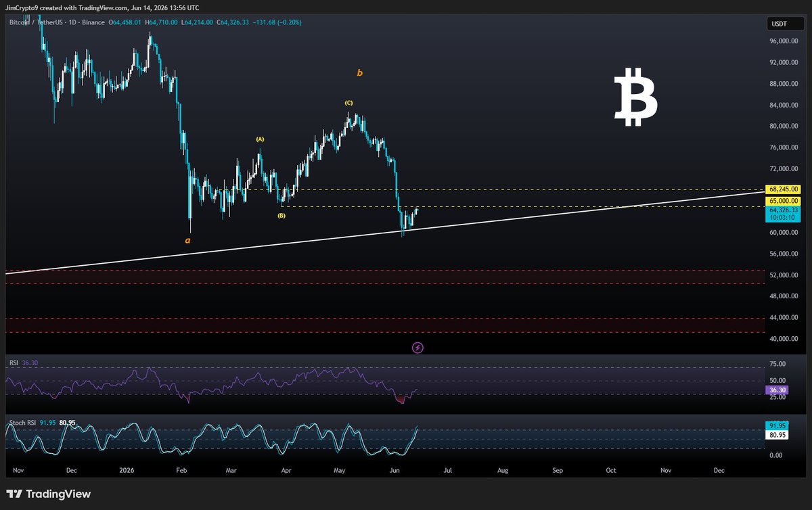Viewport: 812px width, 510px height.
Task: Click the current price 64,326.33 label
Action: click(784, 210)
